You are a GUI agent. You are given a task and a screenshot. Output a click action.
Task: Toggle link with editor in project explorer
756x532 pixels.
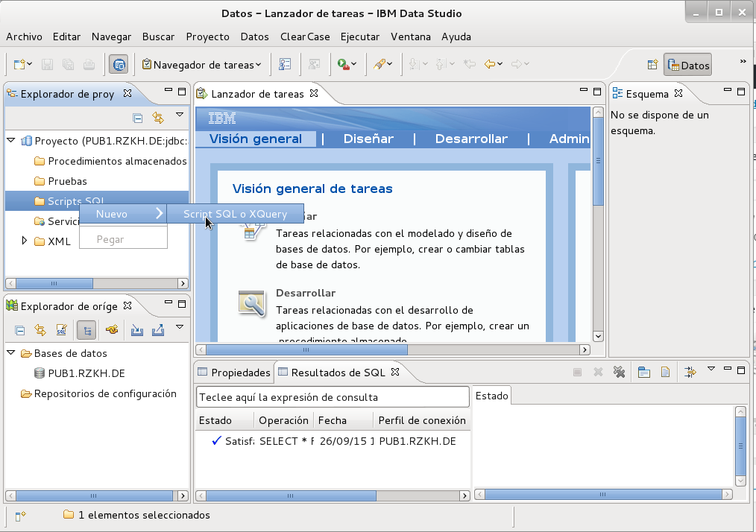pyautogui.click(x=158, y=118)
